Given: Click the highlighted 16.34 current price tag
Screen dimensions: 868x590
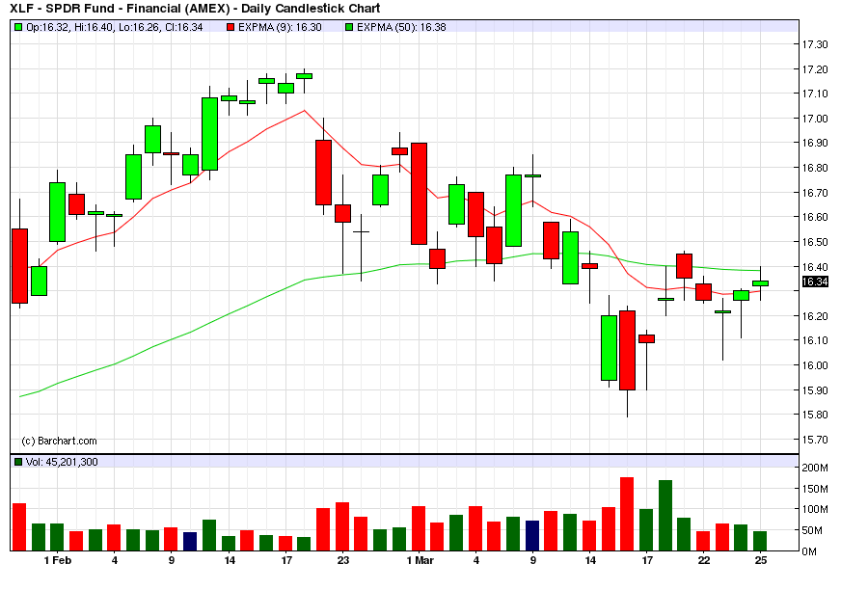Looking at the screenshot, I should click(x=815, y=282).
